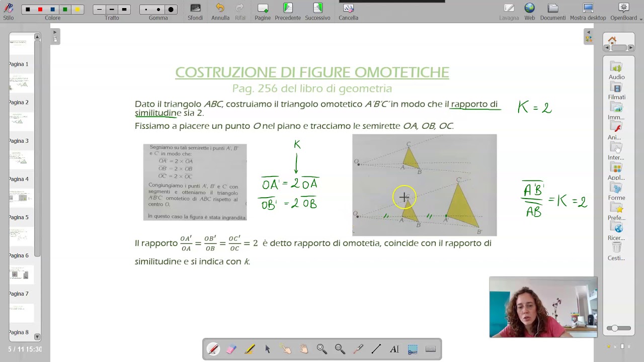Open the Preferiti favorites folder
This screenshot has height=362, width=644.
point(616,212)
